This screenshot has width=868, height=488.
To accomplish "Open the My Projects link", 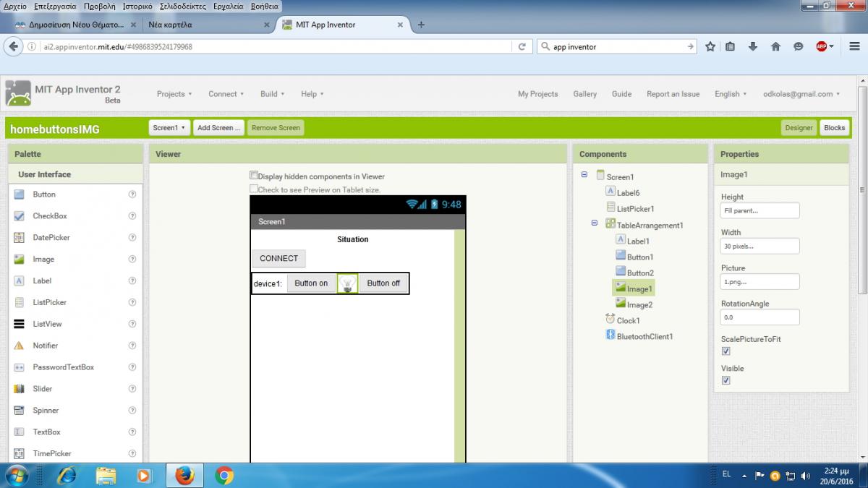I will [537, 94].
